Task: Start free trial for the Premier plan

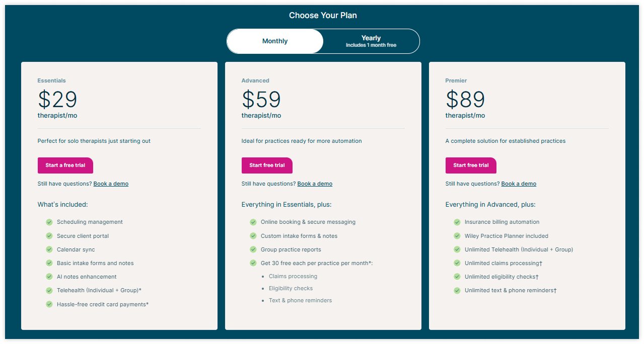Action: tap(471, 165)
